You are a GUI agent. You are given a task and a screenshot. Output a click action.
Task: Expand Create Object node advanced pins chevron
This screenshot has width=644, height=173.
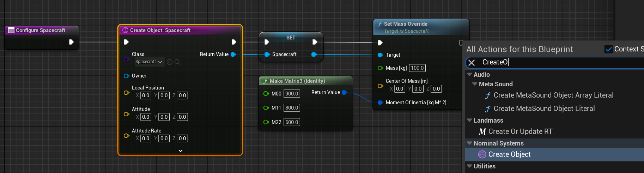tap(181, 151)
